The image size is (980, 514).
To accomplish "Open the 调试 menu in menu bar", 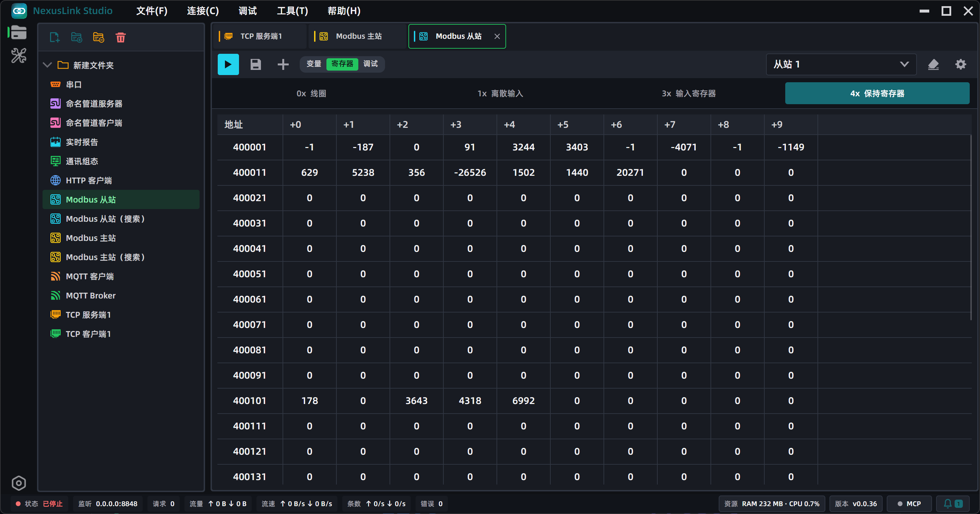I will click(x=248, y=11).
